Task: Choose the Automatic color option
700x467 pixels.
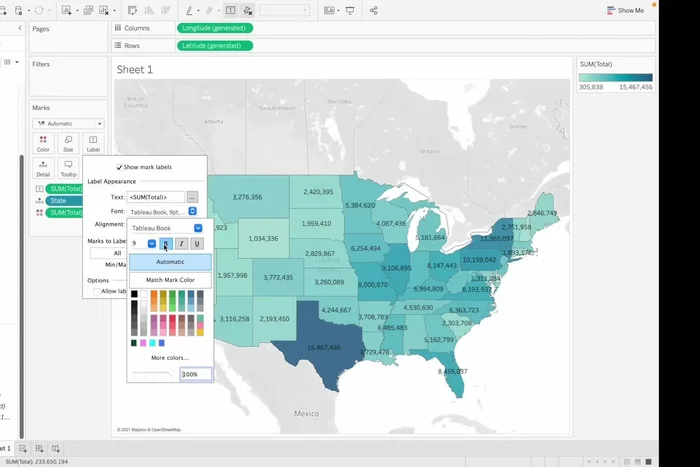Action: click(x=170, y=262)
